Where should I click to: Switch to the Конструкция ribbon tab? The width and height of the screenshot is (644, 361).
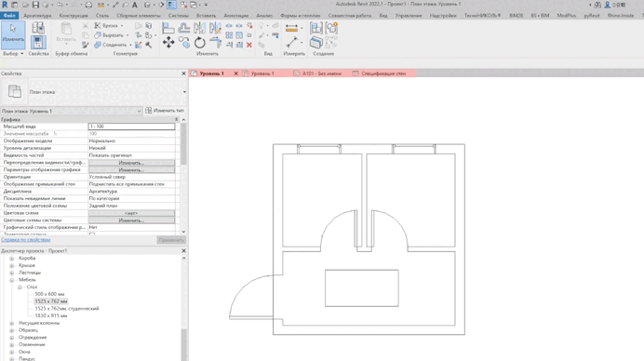(x=74, y=16)
